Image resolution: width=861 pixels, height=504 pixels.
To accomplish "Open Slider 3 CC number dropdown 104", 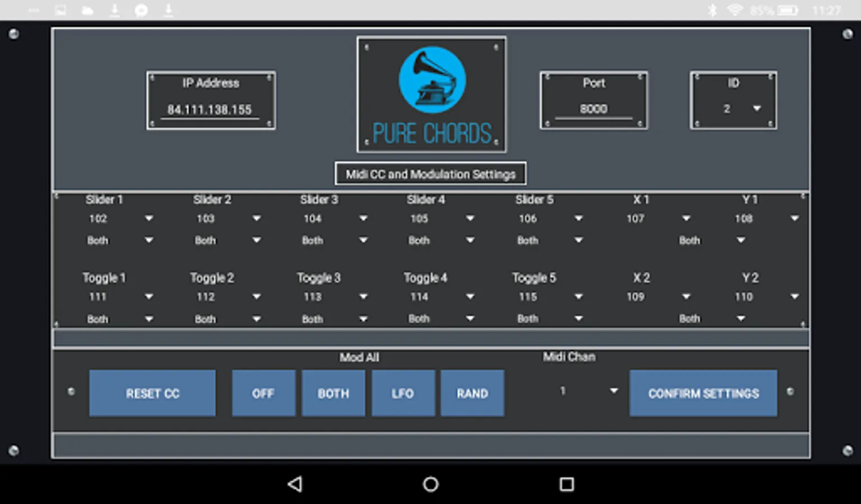I will 335,218.
